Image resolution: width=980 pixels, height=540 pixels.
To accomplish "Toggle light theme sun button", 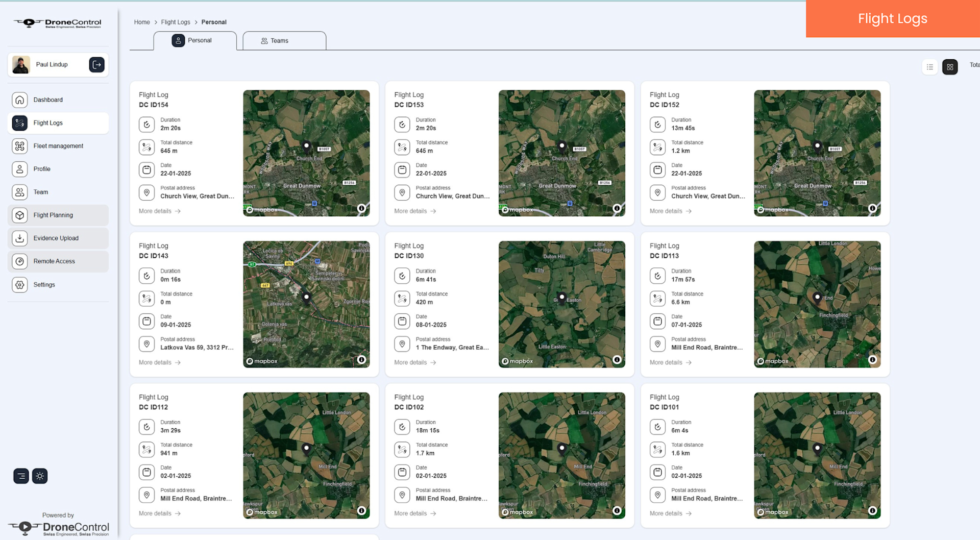I will click(x=40, y=476).
